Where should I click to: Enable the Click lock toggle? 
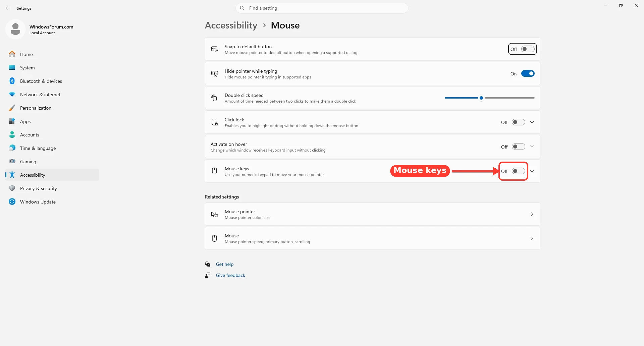click(x=518, y=122)
